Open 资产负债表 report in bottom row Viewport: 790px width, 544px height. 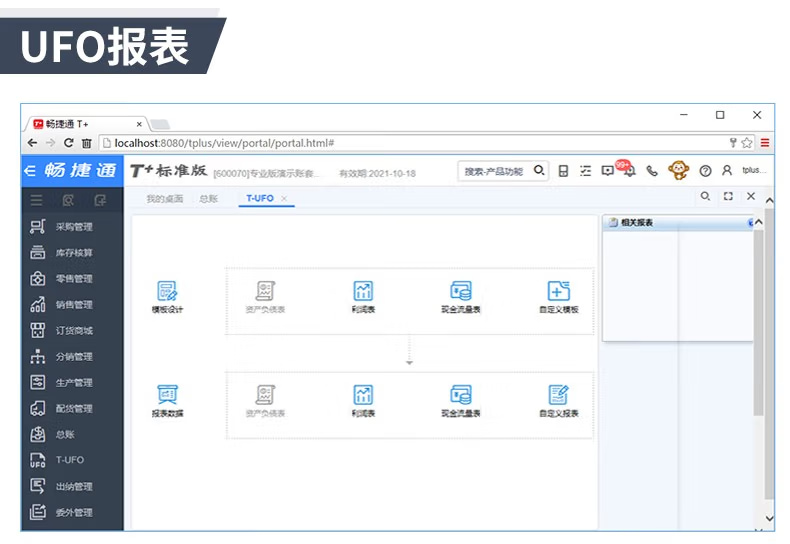click(x=266, y=401)
